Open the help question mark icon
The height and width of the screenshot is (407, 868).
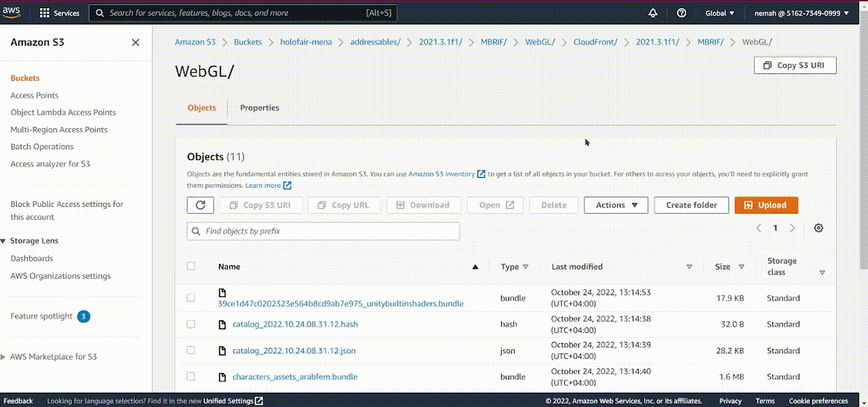pos(682,13)
